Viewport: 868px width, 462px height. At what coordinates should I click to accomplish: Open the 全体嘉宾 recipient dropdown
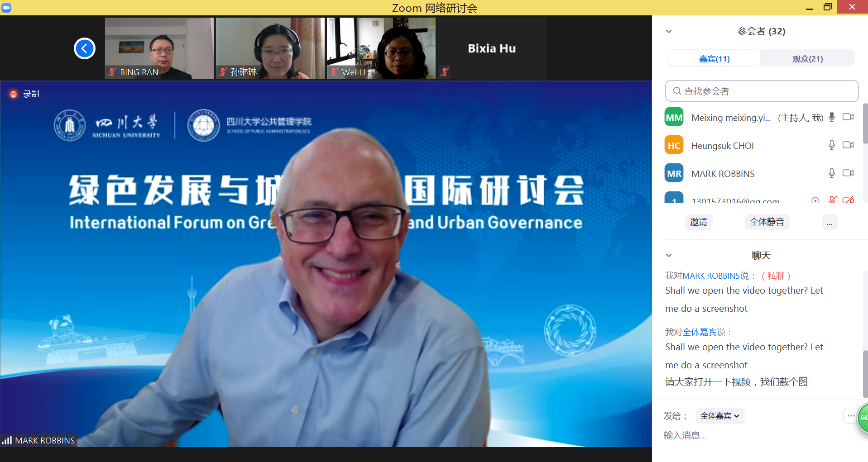[x=719, y=416]
